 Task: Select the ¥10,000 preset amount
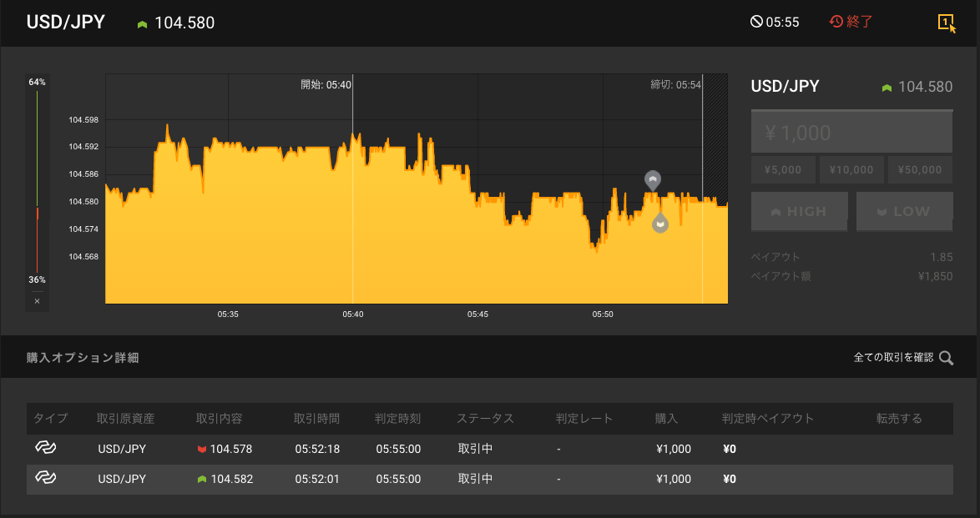point(851,170)
